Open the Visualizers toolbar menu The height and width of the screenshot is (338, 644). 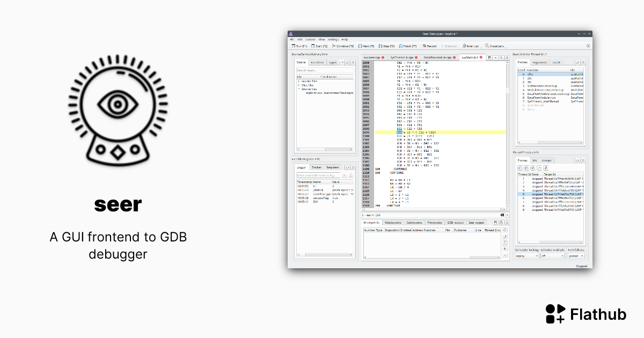tap(495, 46)
